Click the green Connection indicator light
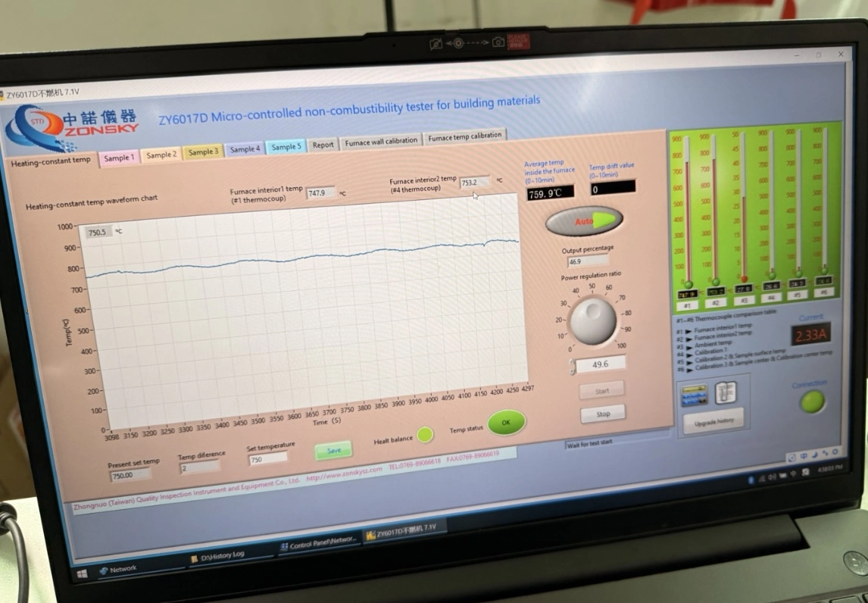This screenshot has width=868, height=603. (813, 401)
